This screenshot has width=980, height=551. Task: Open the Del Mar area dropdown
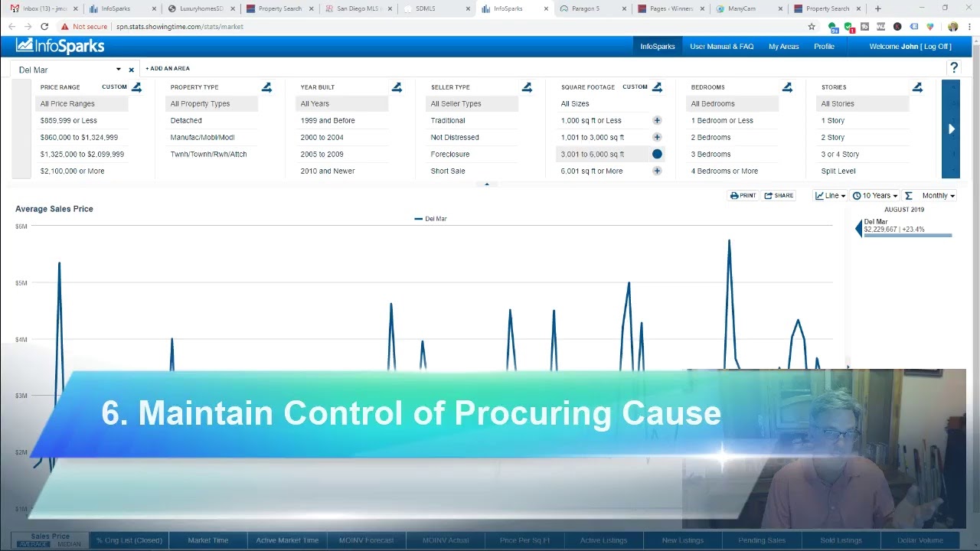[x=118, y=70]
